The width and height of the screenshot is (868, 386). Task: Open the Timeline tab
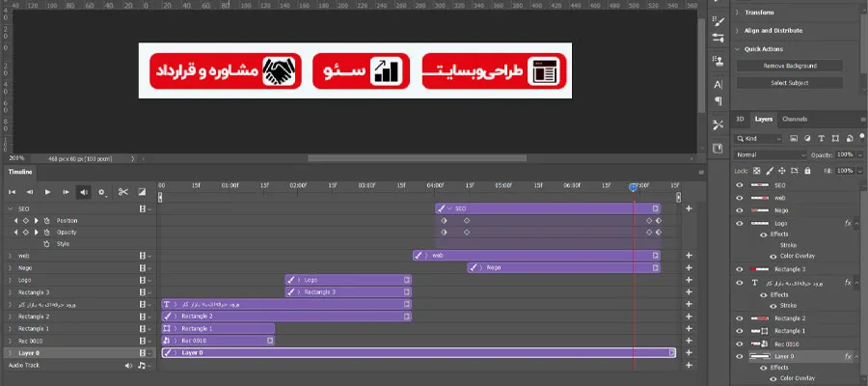[x=20, y=172]
